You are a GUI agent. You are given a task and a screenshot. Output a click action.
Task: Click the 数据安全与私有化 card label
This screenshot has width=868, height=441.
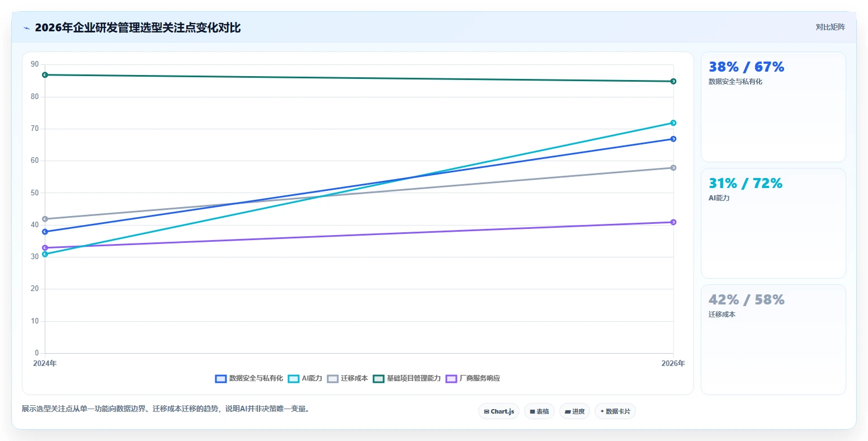(x=735, y=82)
